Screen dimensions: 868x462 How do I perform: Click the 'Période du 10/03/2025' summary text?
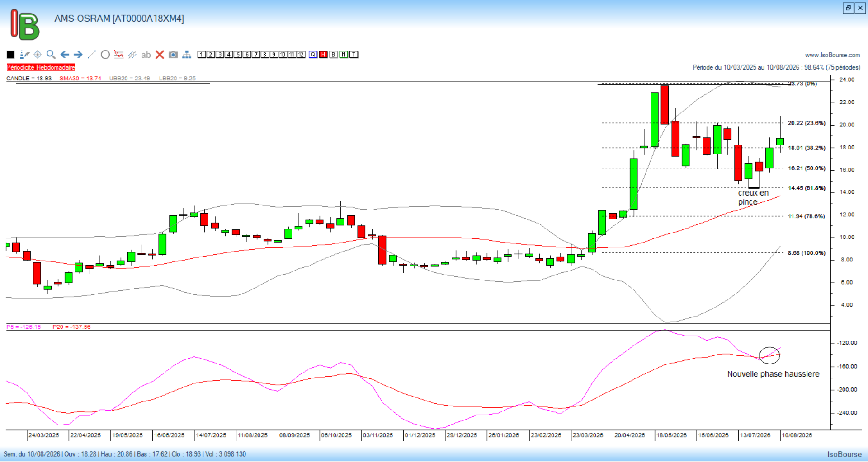777,67
